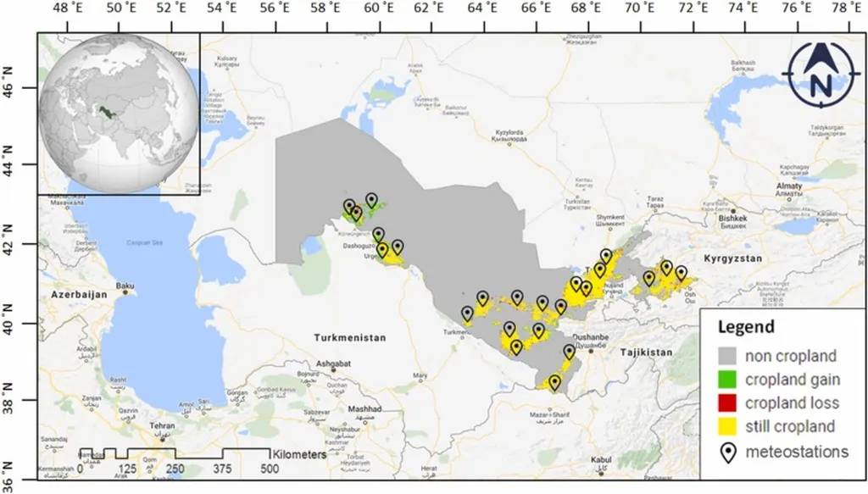Screen dimensions: 868x494
Task: Click the inset globe locator map
Action: coord(119,114)
